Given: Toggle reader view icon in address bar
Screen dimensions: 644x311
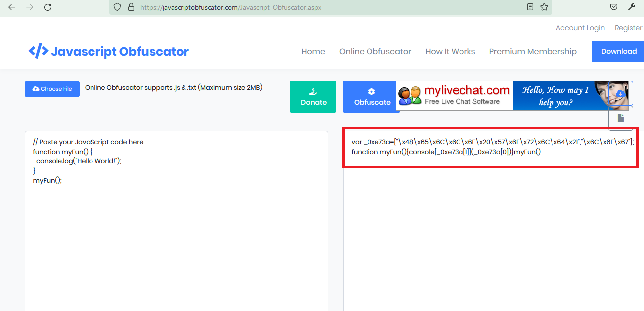Looking at the screenshot, I should (530, 7).
